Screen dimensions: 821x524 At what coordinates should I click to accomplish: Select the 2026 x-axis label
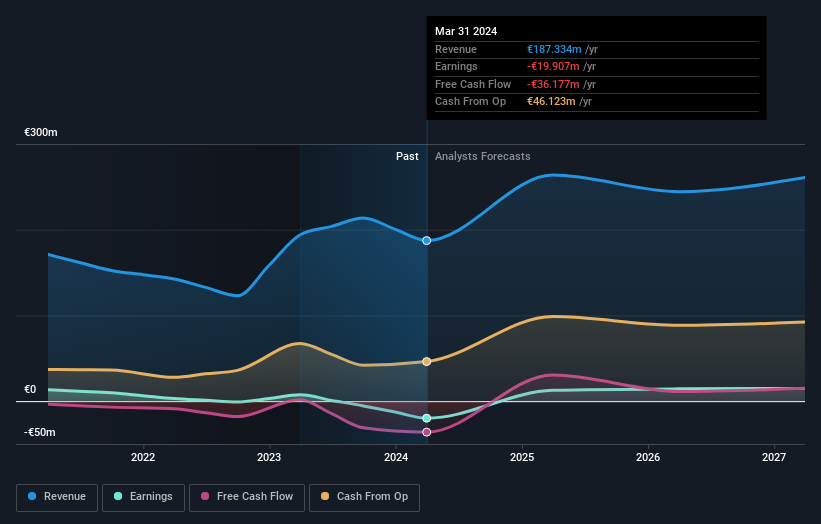[648, 458]
